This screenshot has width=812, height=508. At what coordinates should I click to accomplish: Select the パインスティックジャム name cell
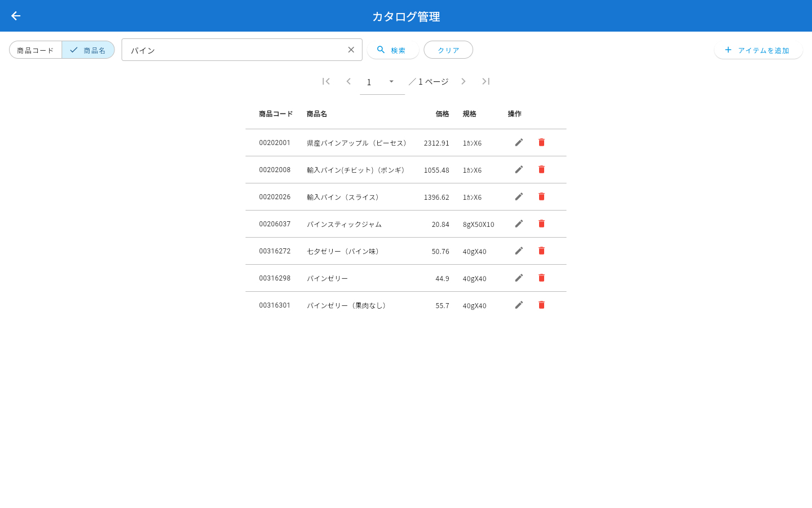(344, 224)
